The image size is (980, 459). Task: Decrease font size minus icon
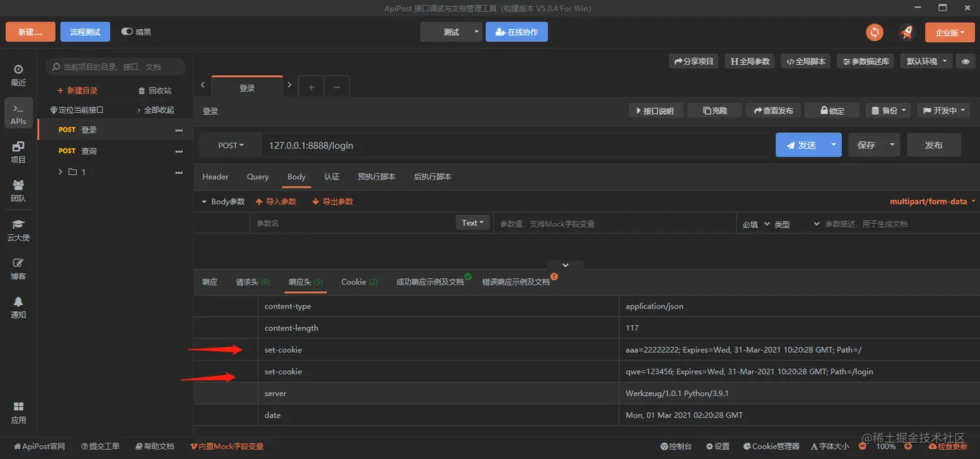pyautogui.click(x=863, y=446)
